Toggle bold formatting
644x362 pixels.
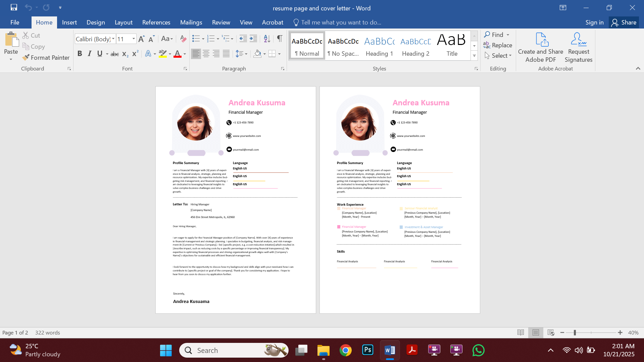(x=80, y=53)
